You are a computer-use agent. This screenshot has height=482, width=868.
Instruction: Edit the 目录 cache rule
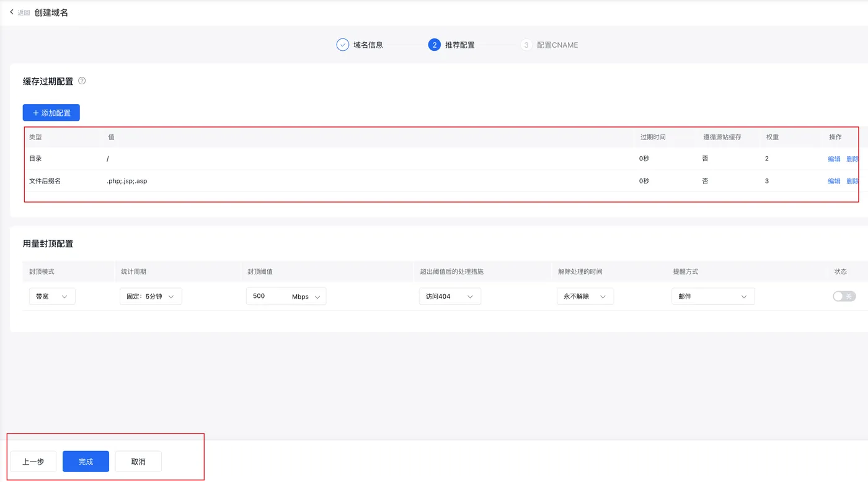click(x=834, y=159)
